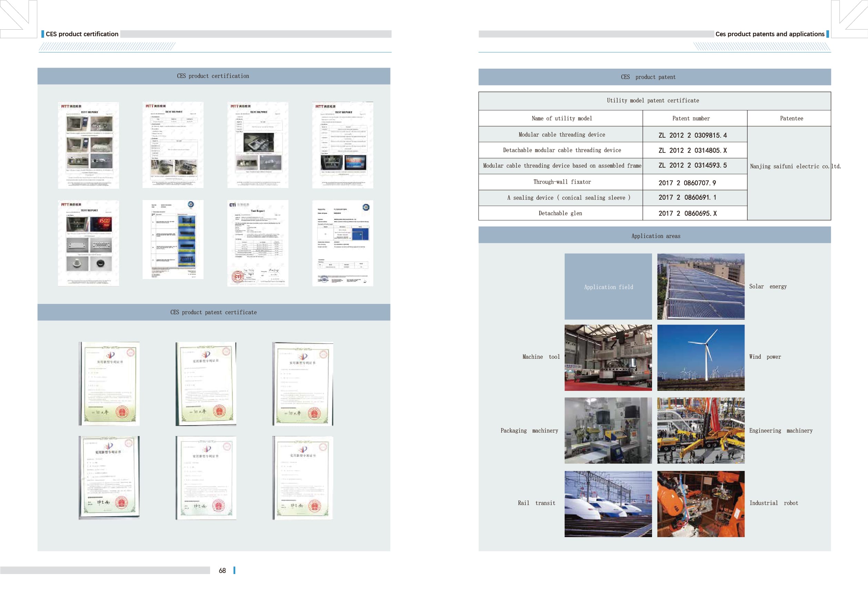Viewport: 868px width, 593px height.
Task: Select the Through-wall fixator table row
Action: click(x=561, y=182)
